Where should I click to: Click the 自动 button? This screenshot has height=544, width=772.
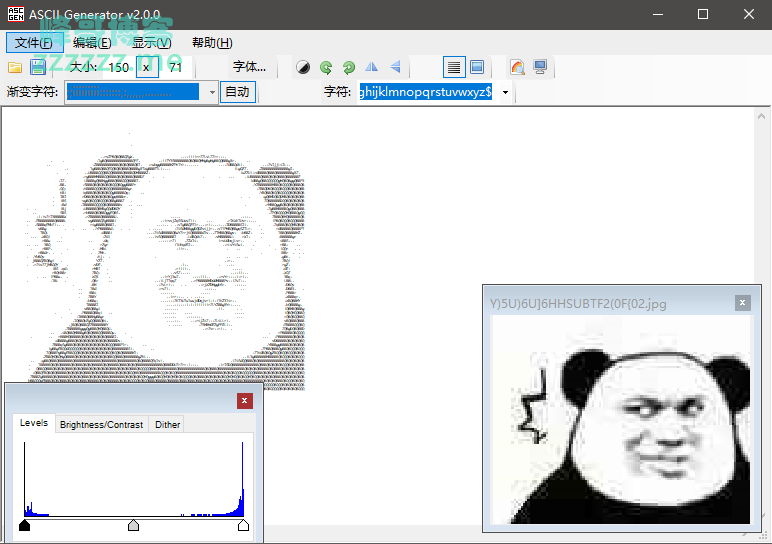[x=237, y=92]
